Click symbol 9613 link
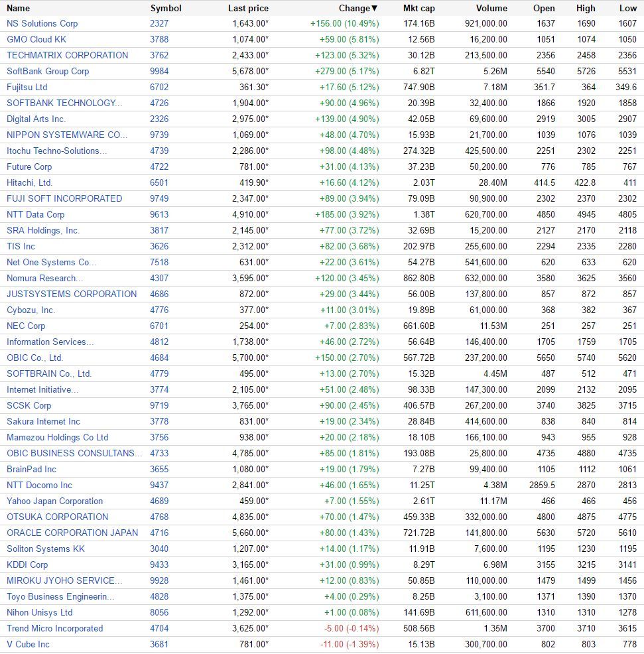 point(159,215)
